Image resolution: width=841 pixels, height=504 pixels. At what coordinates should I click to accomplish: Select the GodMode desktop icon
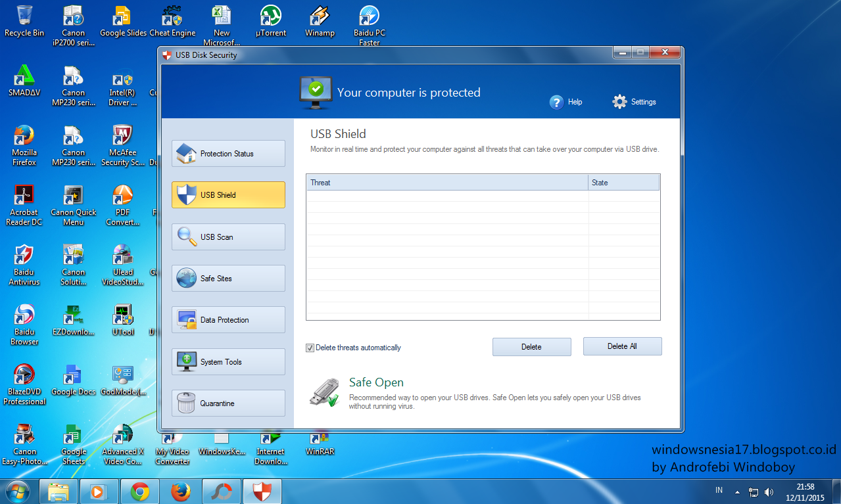tap(123, 380)
